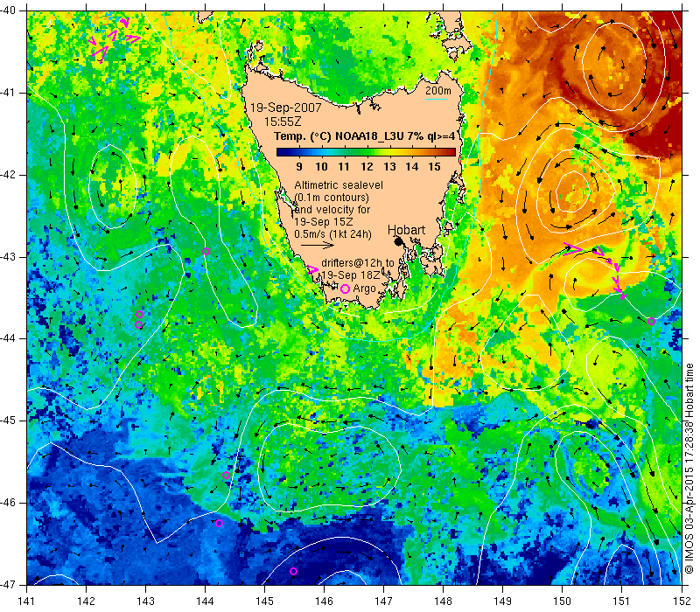Click the '19-Sep 18Z' drifter date text

351,275
